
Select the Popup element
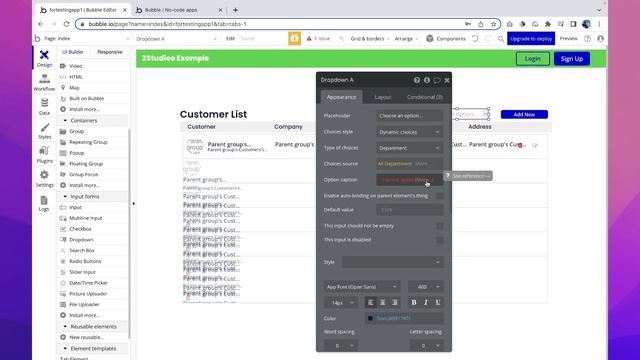pyautogui.click(x=76, y=153)
